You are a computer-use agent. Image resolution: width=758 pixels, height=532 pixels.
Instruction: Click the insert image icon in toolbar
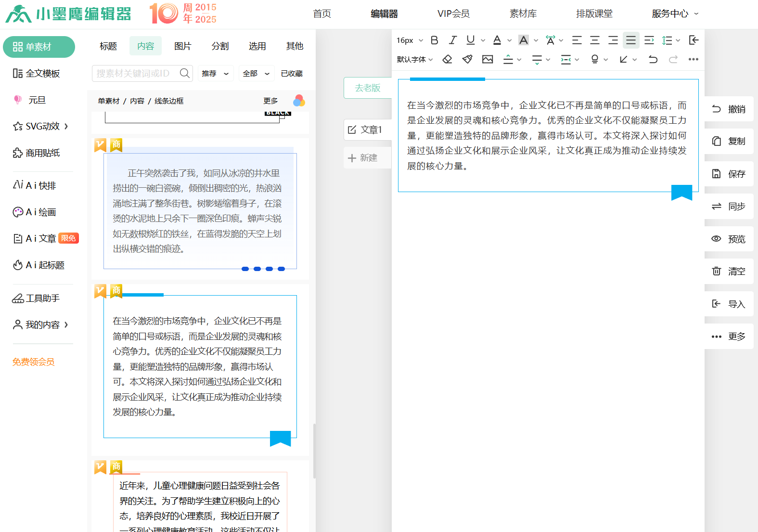488,59
